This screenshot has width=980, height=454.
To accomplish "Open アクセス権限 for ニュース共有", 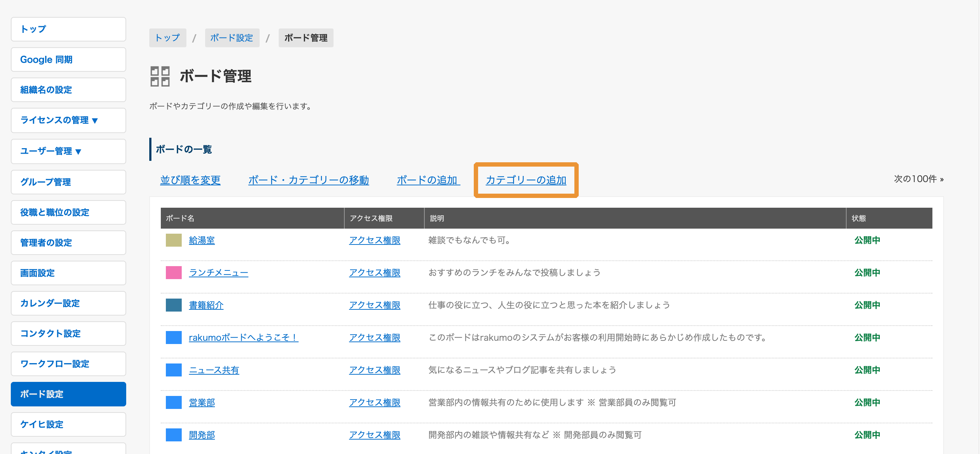I will [375, 370].
